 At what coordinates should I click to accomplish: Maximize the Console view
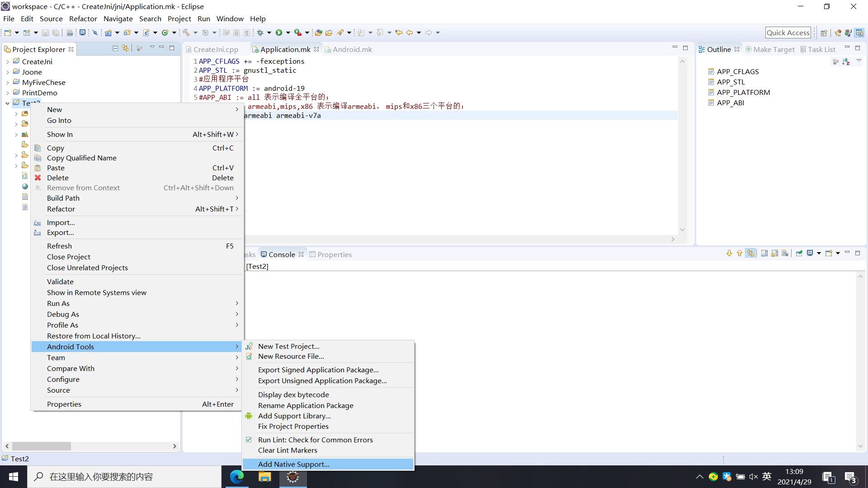pos(858,253)
